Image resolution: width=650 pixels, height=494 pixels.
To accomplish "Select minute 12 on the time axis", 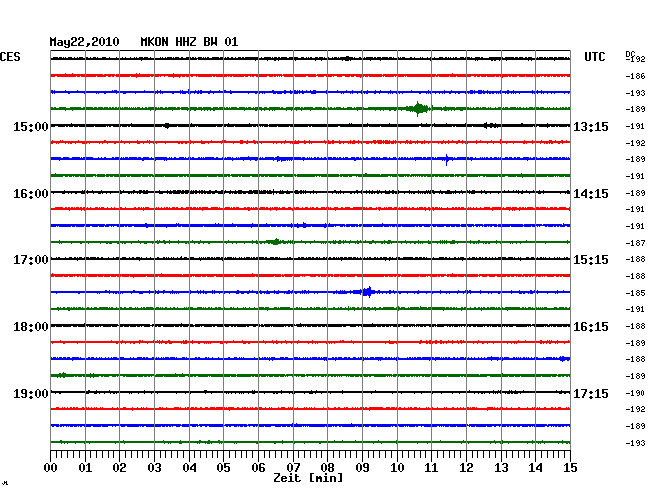I will [x=466, y=467].
